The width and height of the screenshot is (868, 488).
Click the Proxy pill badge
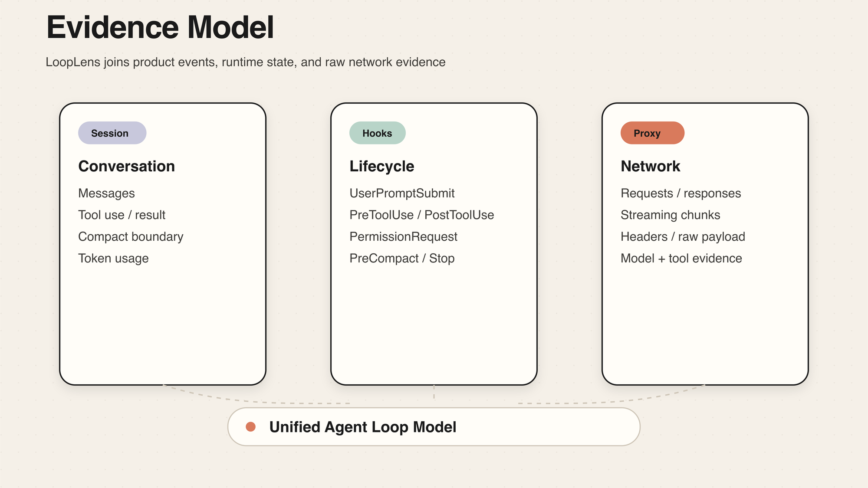[652, 133]
